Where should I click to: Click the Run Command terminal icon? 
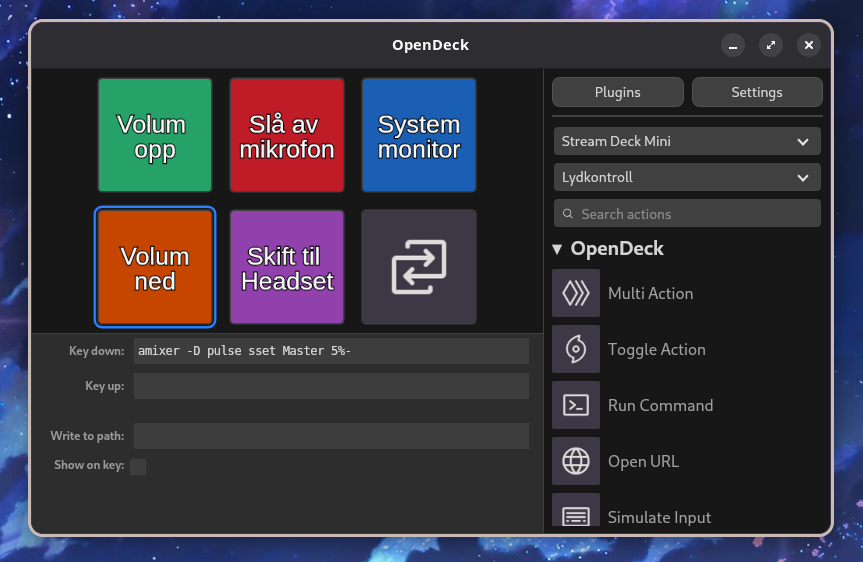[x=576, y=405]
